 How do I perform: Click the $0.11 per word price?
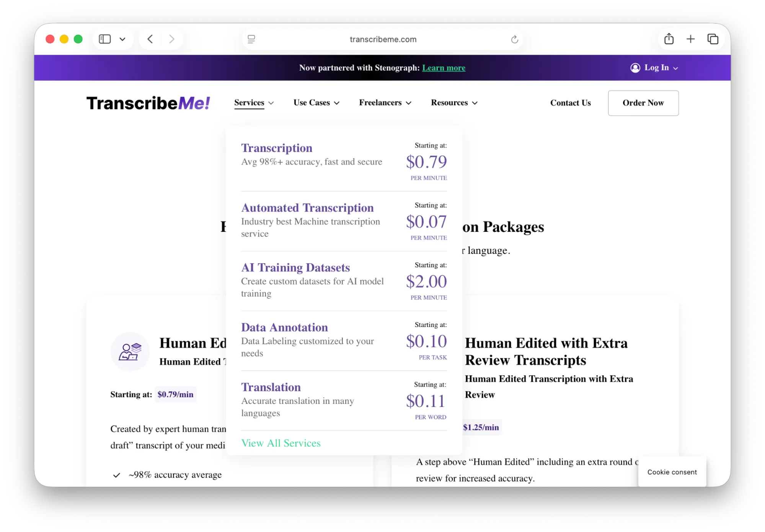click(x=426, y=400)
